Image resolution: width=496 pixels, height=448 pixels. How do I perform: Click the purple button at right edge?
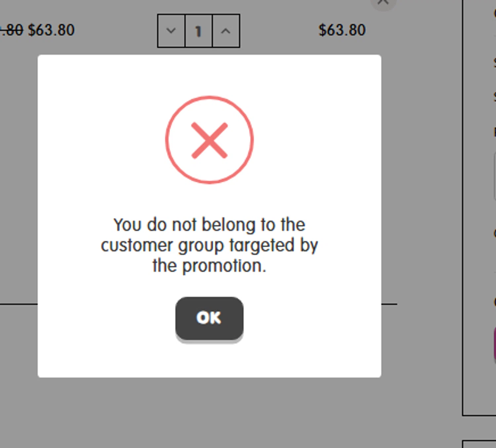(495, 344)
